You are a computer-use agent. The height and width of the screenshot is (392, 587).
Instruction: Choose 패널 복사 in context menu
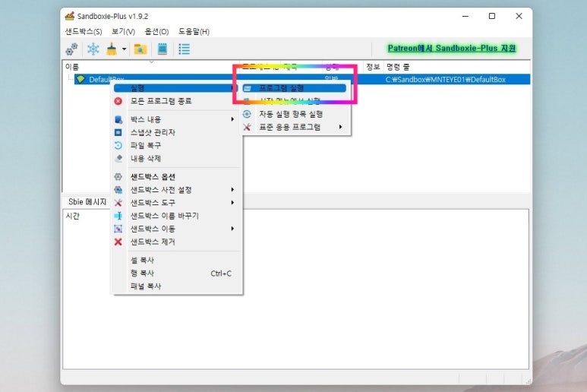[175, 286]
